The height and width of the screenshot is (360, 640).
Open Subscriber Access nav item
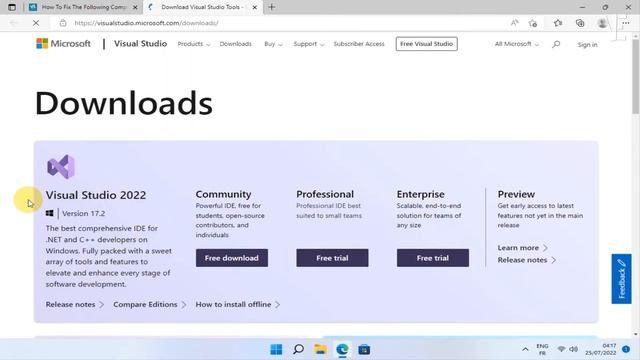click(x=359, y=44)
